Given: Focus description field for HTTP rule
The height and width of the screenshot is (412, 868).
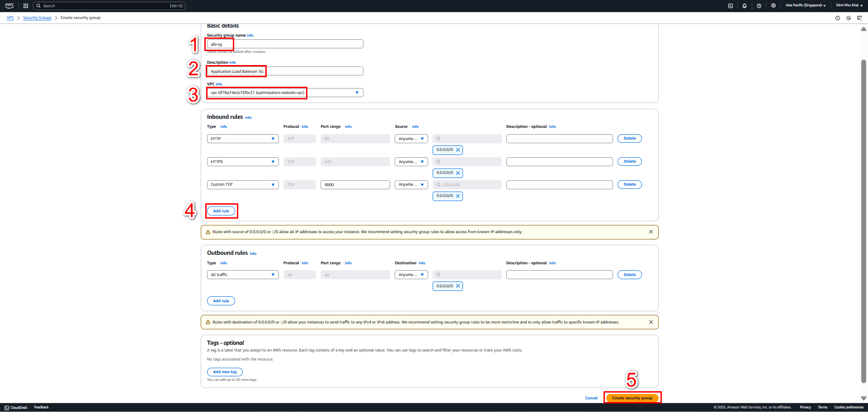Looking at the screenshot, I should pyautogui.click(x=559, y=139).
